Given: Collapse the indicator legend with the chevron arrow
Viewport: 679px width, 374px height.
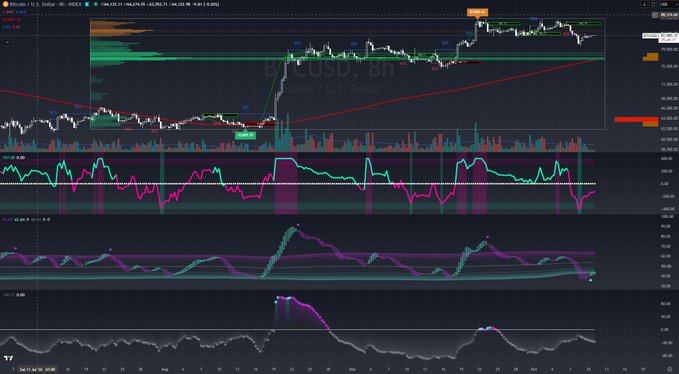Looking at the screenshot, I should pyautogui.click(x=7, y=42).
